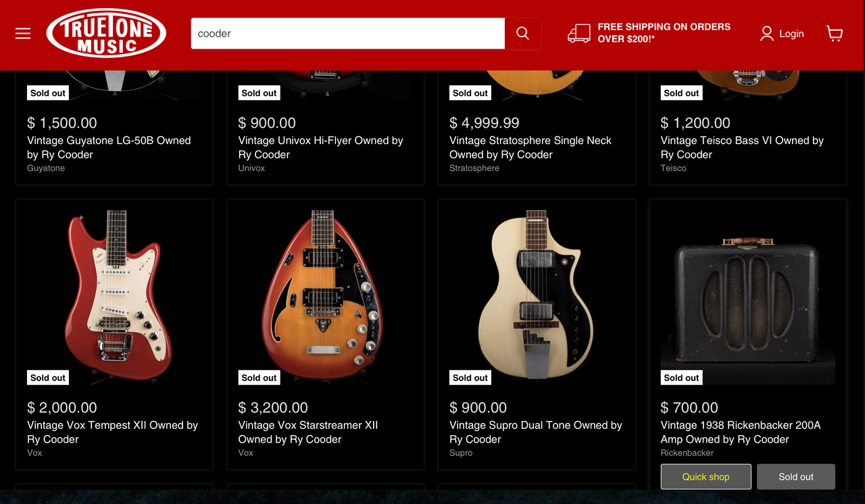Viewport: 865px width, 504px height.
Task: Click the Sold out badge on Univox Hi-Flyer
Action: pyautogui.click(x=259, y=93)
